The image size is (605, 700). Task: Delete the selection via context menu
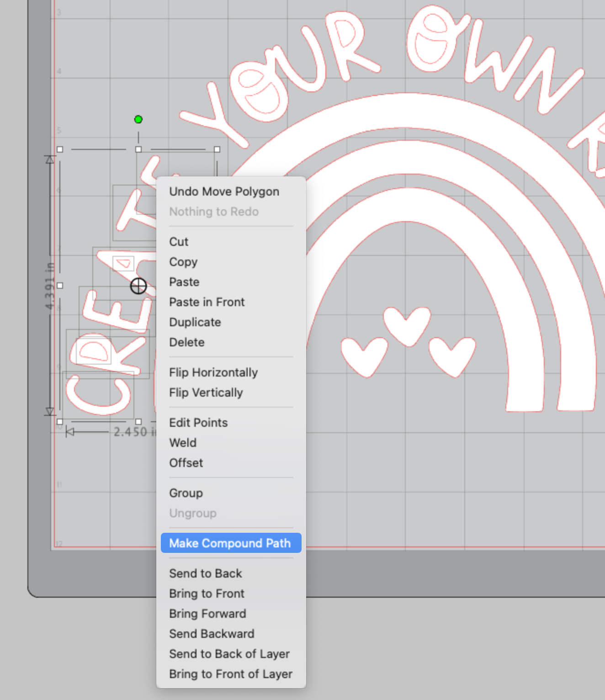[186, 342]
